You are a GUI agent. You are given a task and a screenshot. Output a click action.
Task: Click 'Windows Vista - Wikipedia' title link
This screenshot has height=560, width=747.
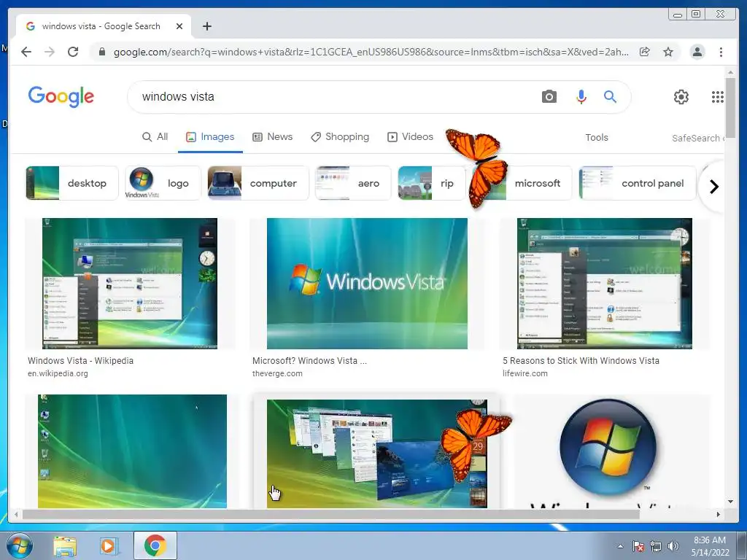pos(80,360)
